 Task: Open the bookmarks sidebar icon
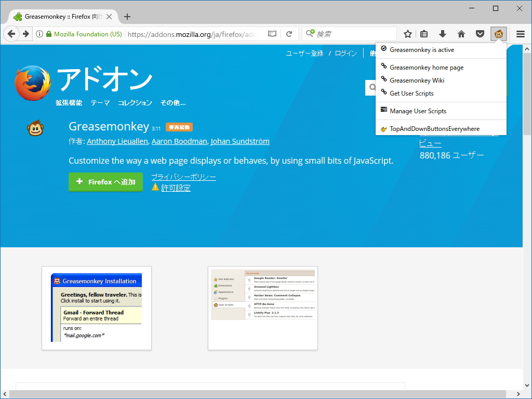click(x=423, y=33)
